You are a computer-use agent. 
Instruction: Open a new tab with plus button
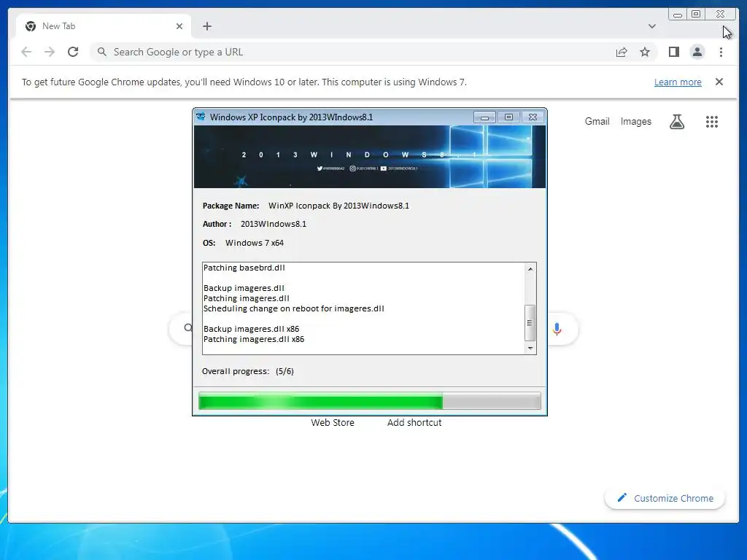coord(206,26)
